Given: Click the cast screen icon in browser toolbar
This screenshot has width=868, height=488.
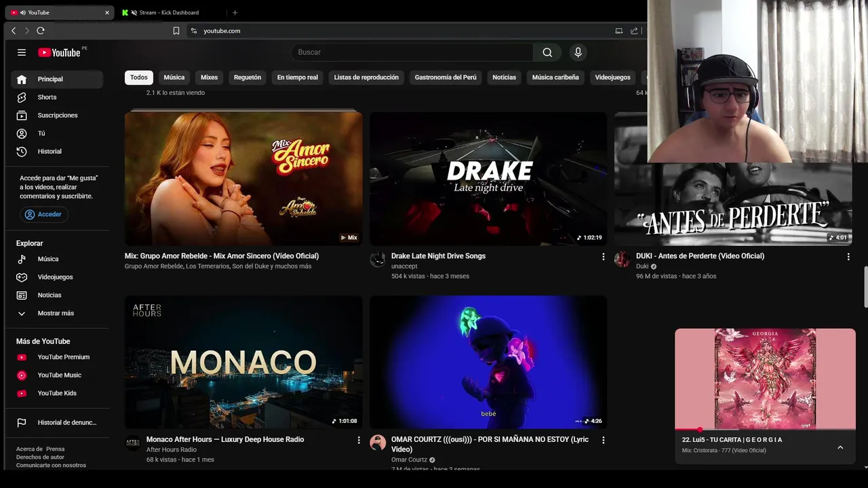Looking at the screenshot, I should point(618,30).
